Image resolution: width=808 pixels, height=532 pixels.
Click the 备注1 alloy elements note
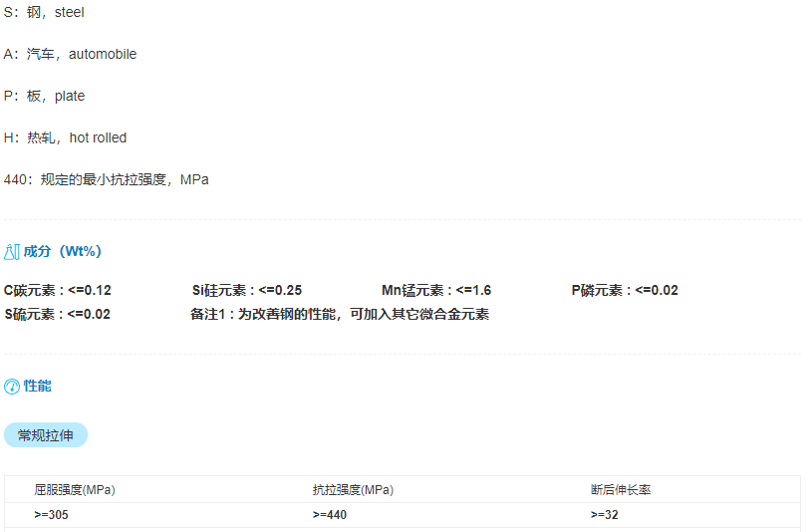pyautogui.click(x=340, y=314)
